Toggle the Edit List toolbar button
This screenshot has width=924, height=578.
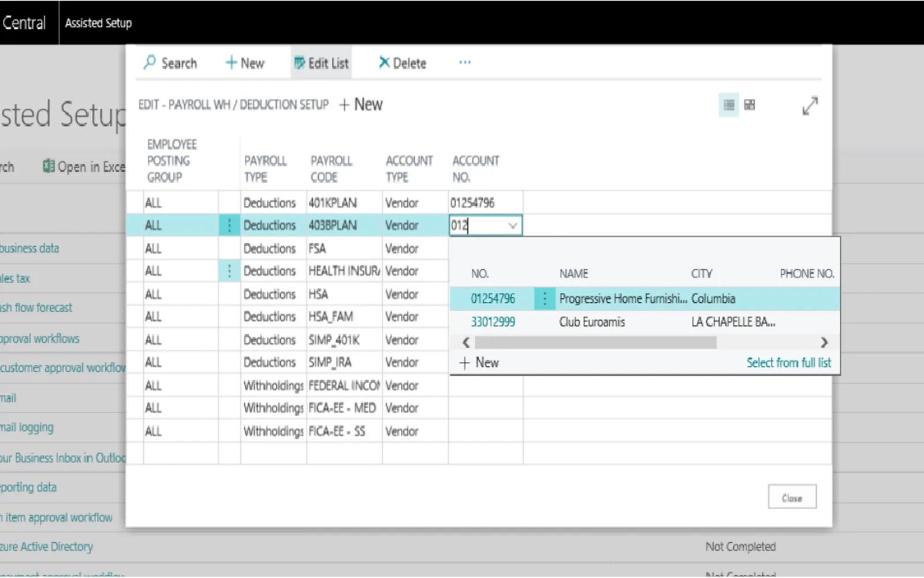pyautogui.click(x=321, y=63)
